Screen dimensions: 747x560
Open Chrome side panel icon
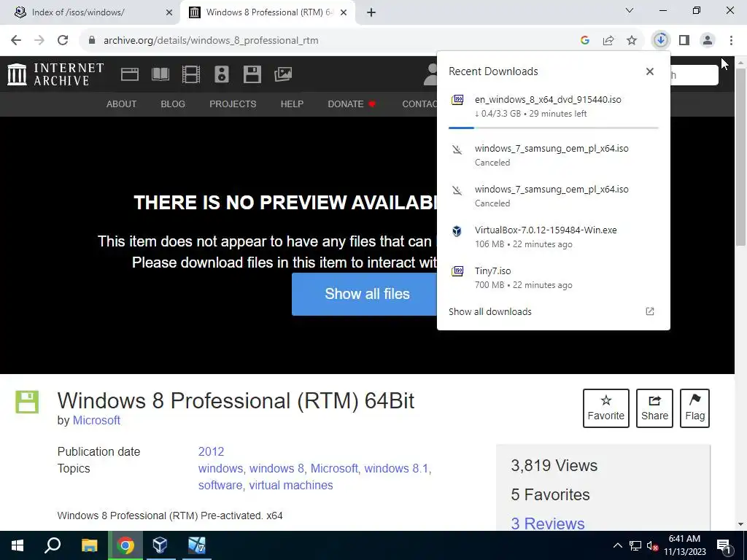coord(684,41)
